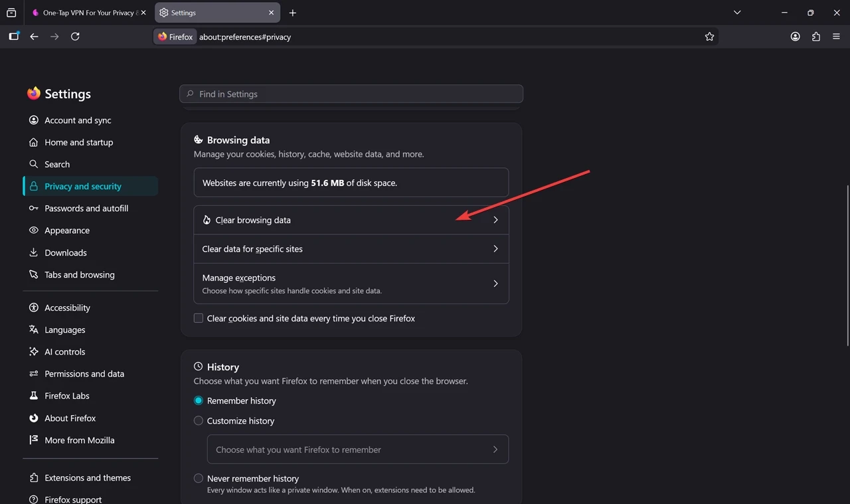850x504 pixels.
Task: Open AI controls settings
Action: pos(90,351)
